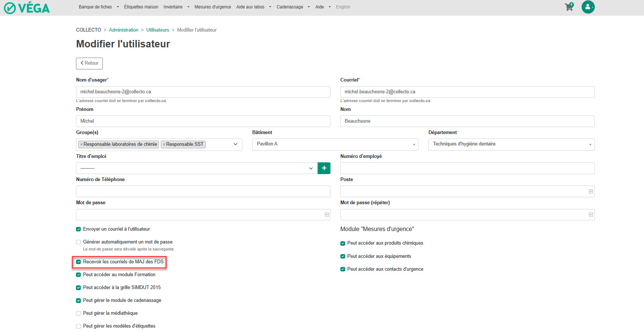Click the VÉGA logo
The width and height of the screenshot is (644, 332).
pos(27,8)
